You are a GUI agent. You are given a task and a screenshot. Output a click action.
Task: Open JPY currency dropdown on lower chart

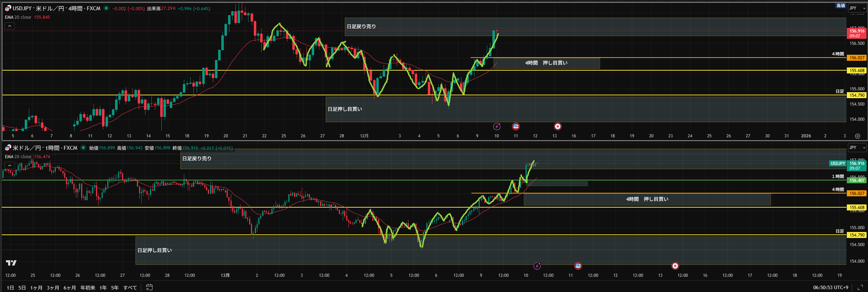[x=857, y=148]
